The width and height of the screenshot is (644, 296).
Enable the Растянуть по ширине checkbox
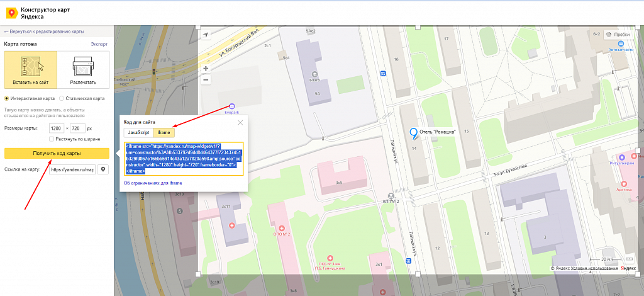click(x=52, y=139)
